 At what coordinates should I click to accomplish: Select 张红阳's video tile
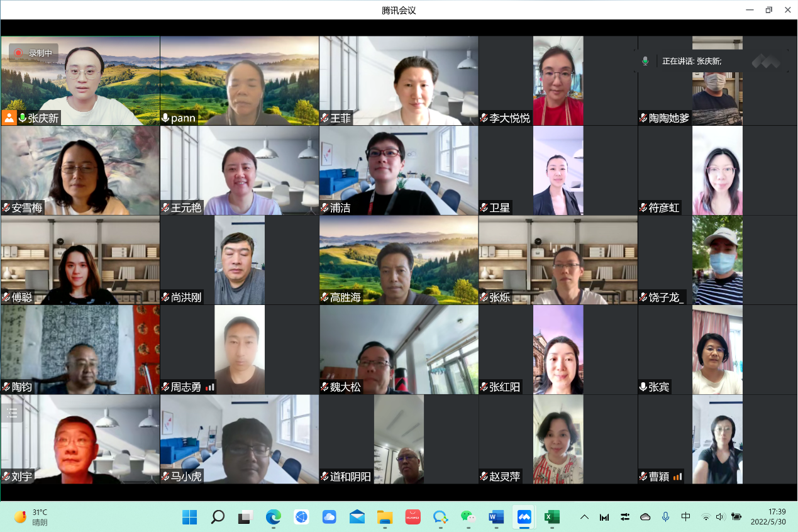[x=558, y=350]
